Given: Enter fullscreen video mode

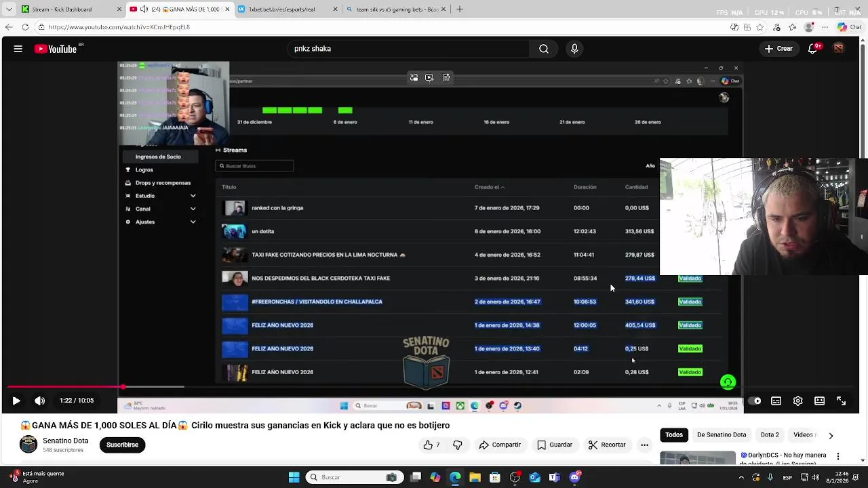Looking at the screenshot, I should coord(841,401).
